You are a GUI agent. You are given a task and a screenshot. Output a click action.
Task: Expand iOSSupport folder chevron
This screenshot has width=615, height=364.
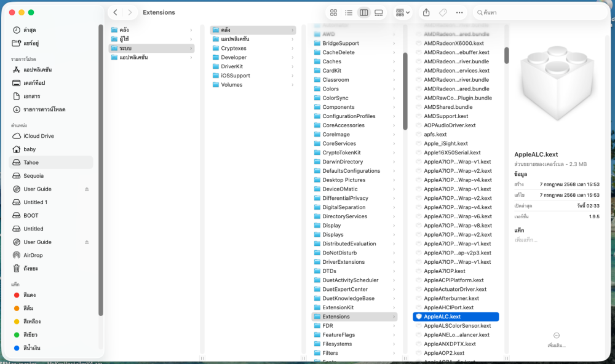pos(293,75)
